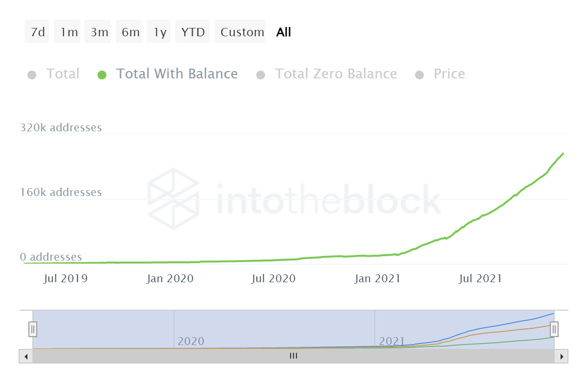Click the green Total With Balance dot
The image size is (588, 392).
[102, 75]
